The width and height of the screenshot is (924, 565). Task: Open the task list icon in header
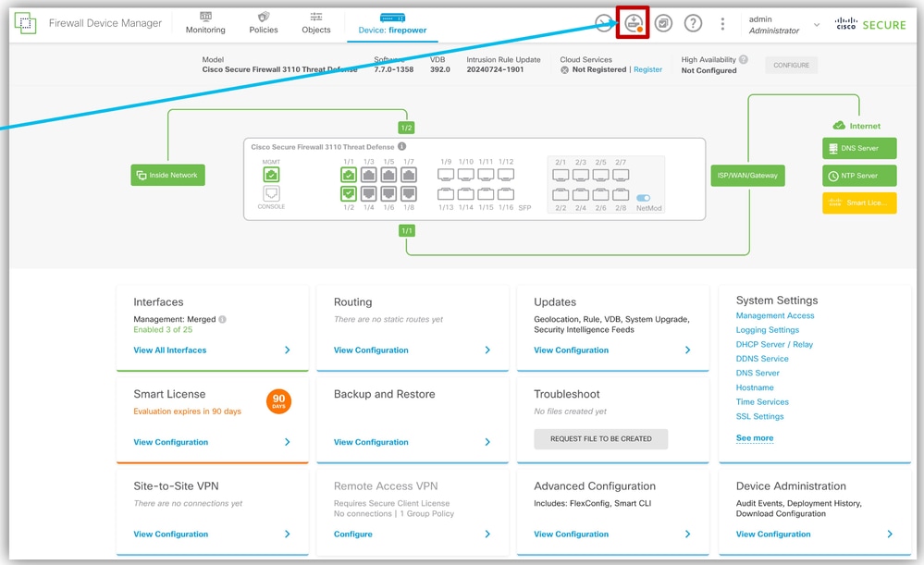pos(663,23)
